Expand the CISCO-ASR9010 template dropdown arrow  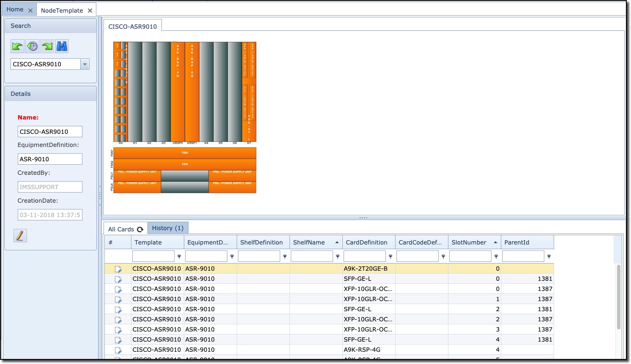click(85, 64)
